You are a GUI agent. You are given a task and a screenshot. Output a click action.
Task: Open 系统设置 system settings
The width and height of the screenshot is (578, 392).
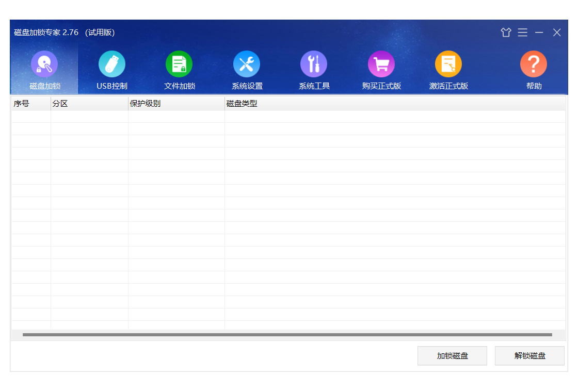click(247, 70)
